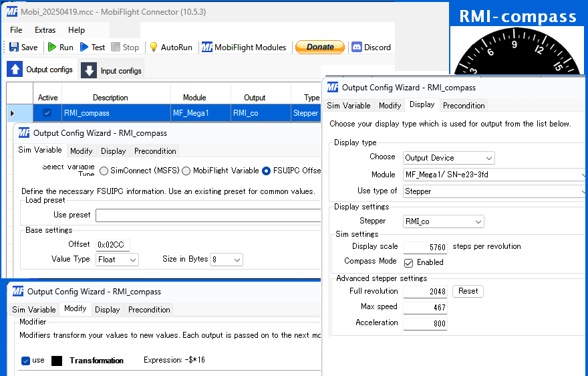Select Precondition tab in middle-left wizard
Viewport: 588px width, 376px height.
point(155,151)
